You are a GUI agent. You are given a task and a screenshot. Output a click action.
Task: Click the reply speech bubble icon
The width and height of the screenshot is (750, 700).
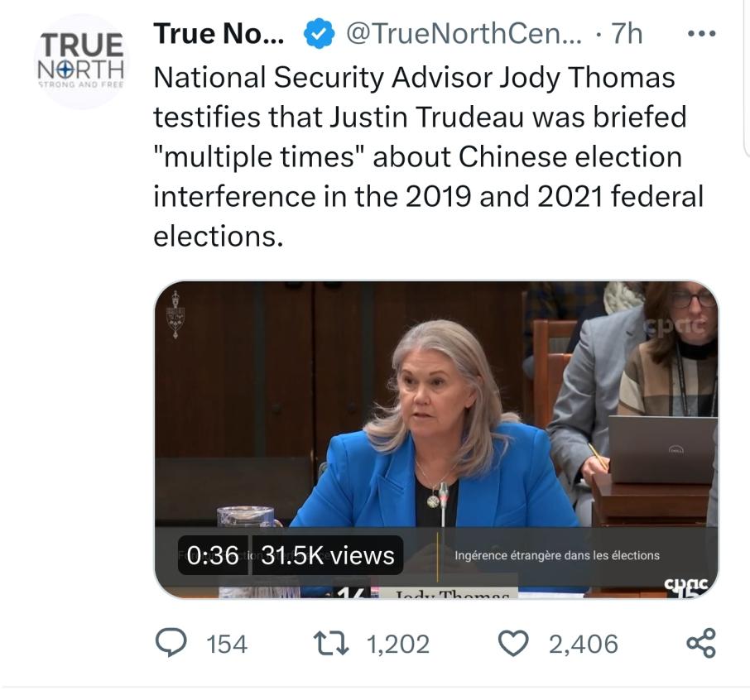coord(173,643)
